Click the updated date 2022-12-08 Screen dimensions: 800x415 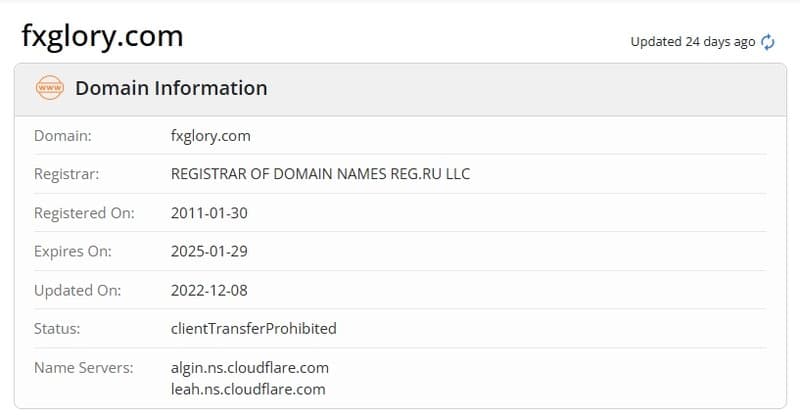coord(209,290)
